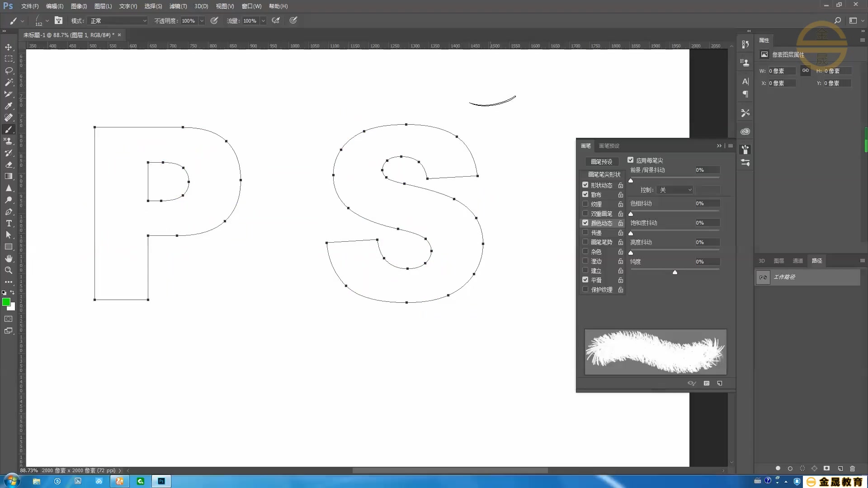Switch to the 图层 tab

779,261
